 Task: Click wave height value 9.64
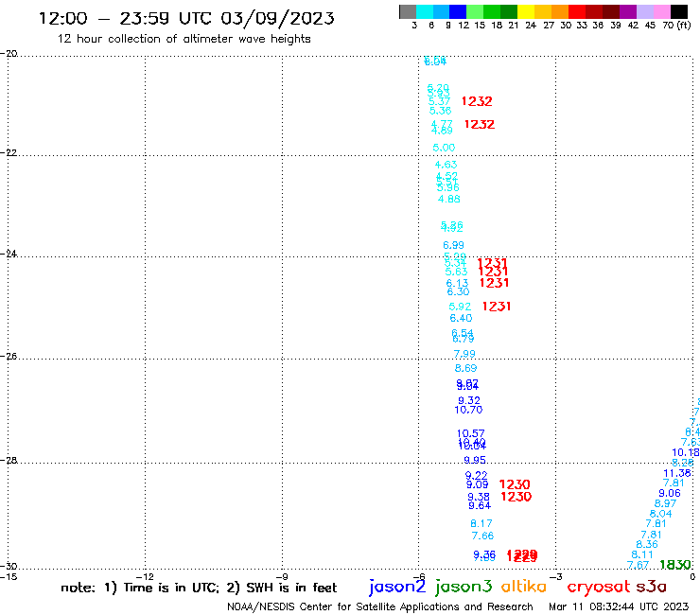(x=480, y=505)
